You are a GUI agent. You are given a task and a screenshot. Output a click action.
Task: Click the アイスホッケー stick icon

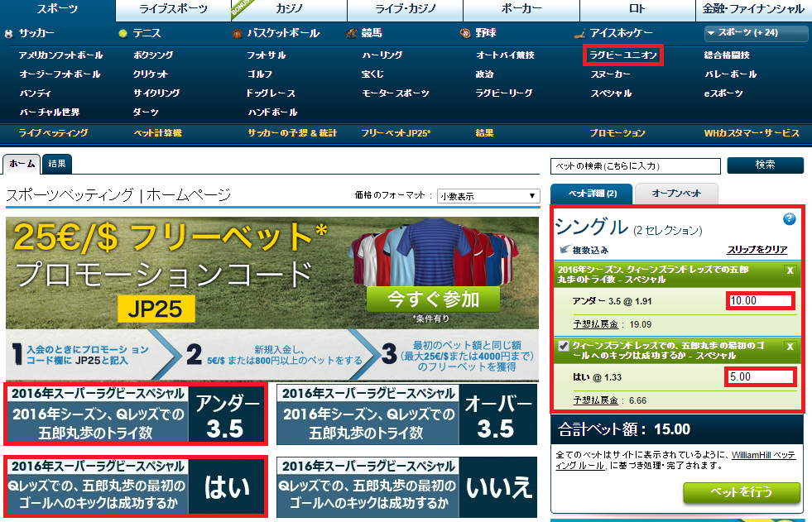click(x=579, y=34)
